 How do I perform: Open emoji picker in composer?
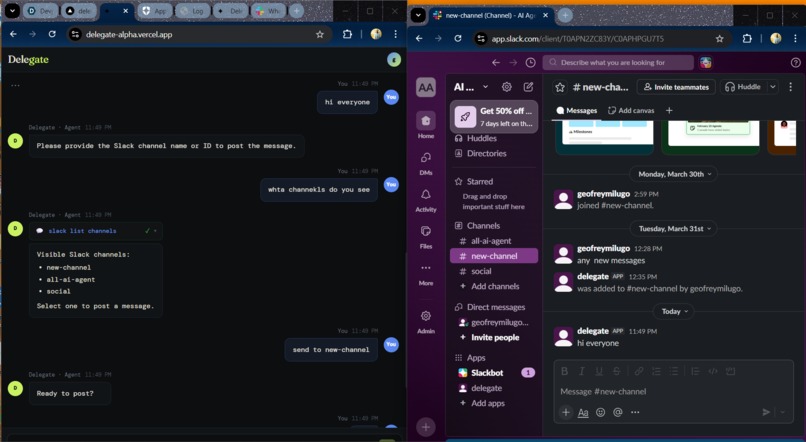click(x=600, y=412)
